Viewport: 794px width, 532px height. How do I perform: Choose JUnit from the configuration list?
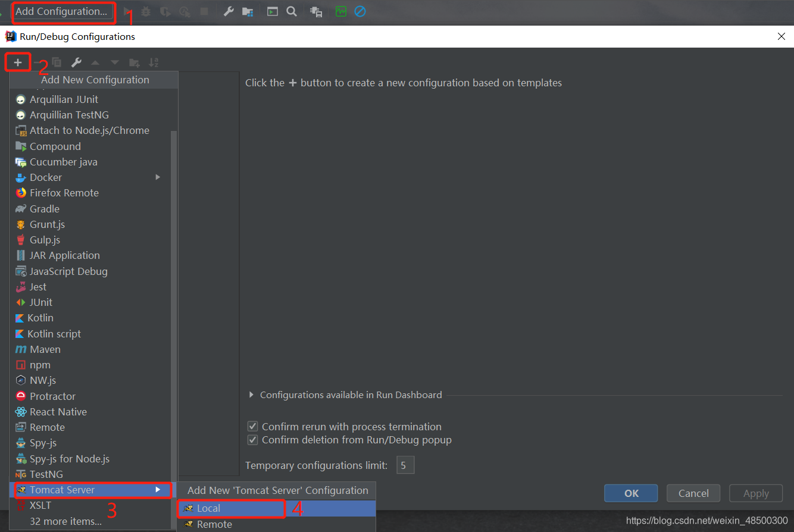[x=90, y=302]
